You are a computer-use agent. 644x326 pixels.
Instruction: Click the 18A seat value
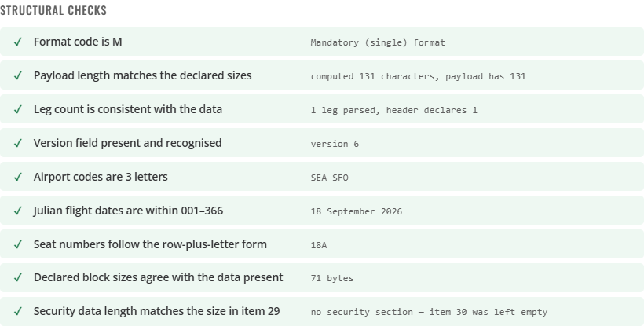tap(319, 245)
